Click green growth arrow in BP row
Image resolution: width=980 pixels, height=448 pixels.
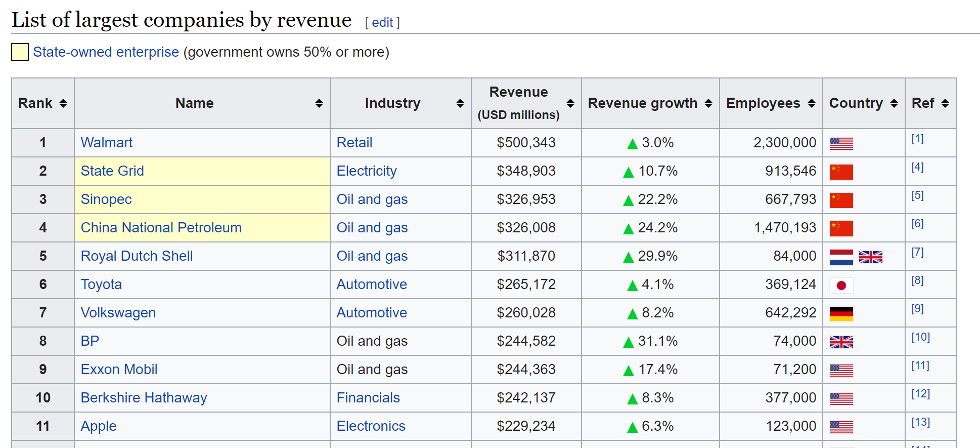pos(629,343)
